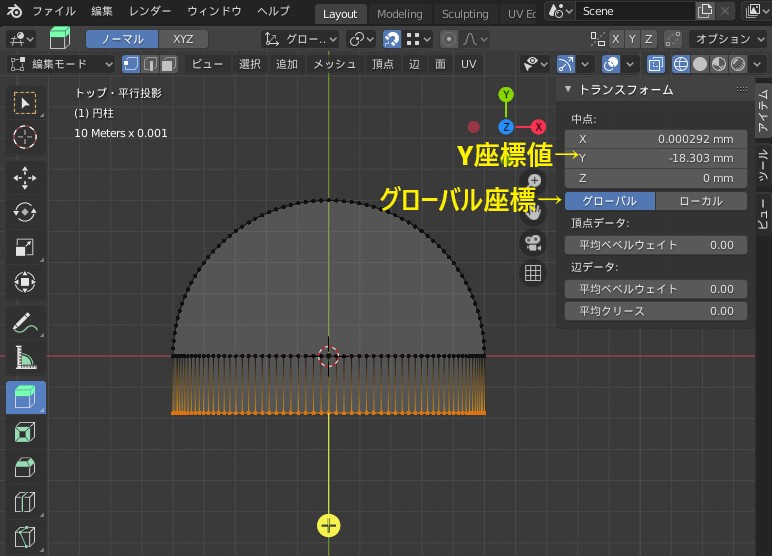This screenshot has width=772, height=556.
Task: Click the blue Z axis gizmo
Action: pos(506,127)
